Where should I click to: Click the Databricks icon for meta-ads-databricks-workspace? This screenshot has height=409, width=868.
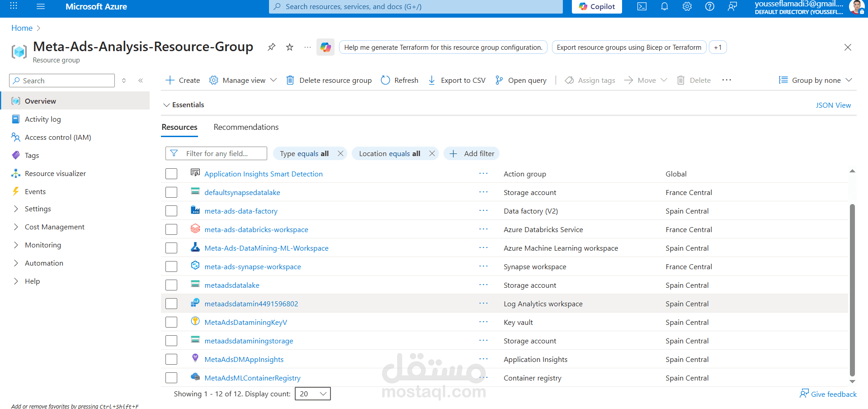pyautogui.click(x=195, y=228)
